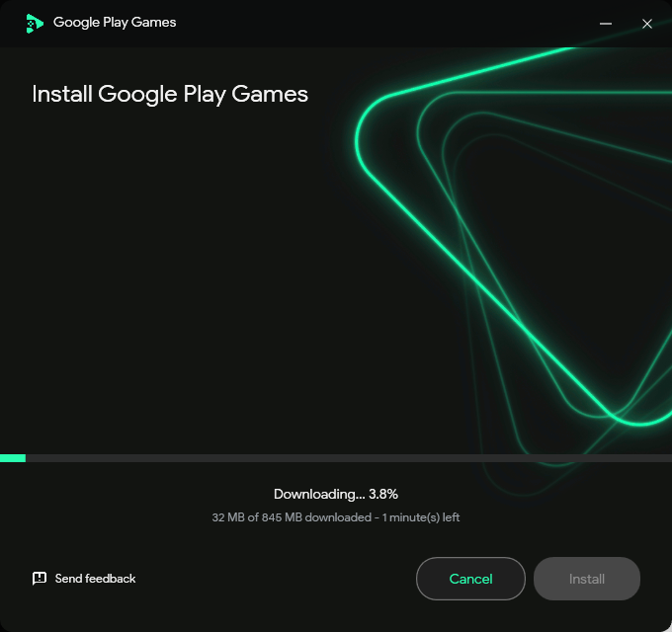This screenshot has width=672, height=632.
Task: Minimize the installer window
Action: point(606,24)
